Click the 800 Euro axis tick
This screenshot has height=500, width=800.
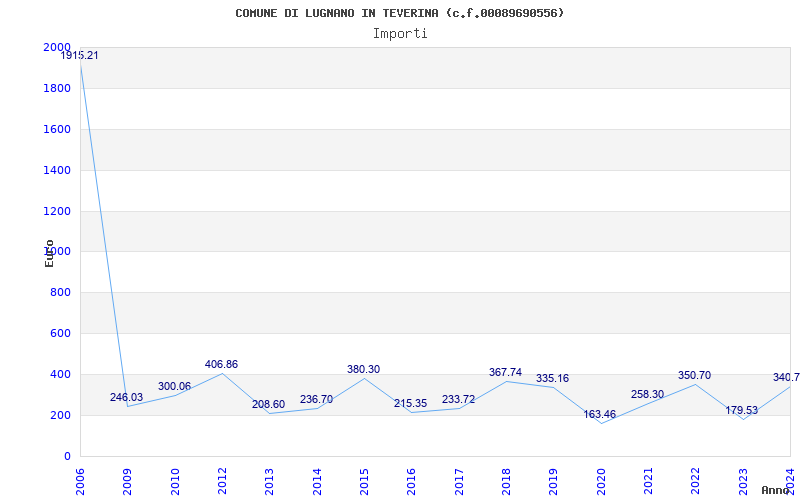(60, 292)
